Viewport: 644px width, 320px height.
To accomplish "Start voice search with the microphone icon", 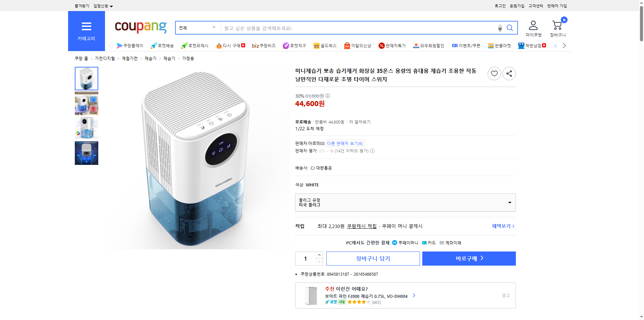I will (x=500, y=29).
